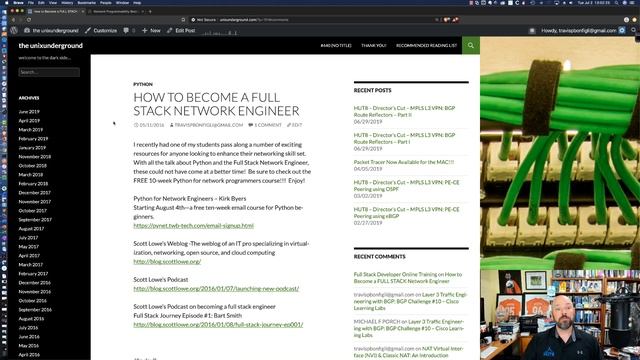640x360 pixels.
Task: Open the WordPress logo menu in the admin bar
Action: pyautogui.click(x=14, y=30)
